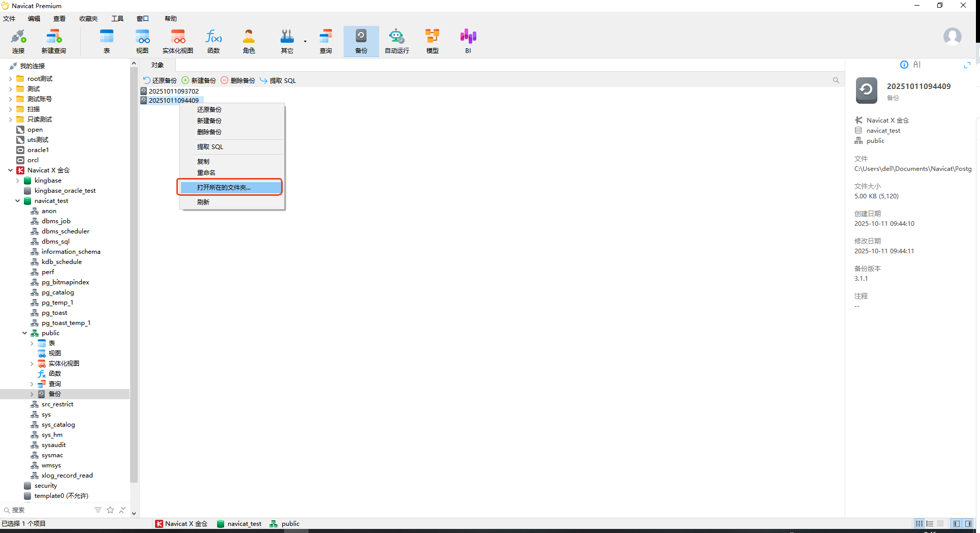Expand the 实体化视图 node under public
The image size is (980, 533).
(x=32, y=364)
